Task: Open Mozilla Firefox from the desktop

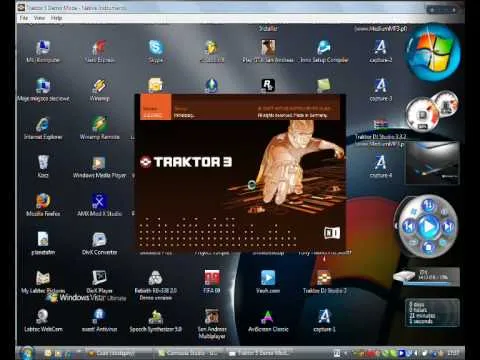Action: pyautogui.click(x=43, y=205)
